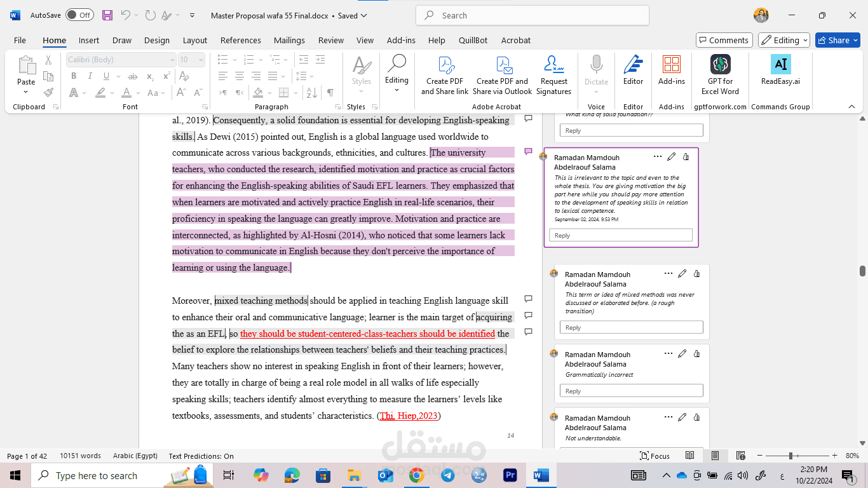The width and height of the screenshot is (868, 488).
Task: Switch to the Review tab
Action: tap(330, 40)
